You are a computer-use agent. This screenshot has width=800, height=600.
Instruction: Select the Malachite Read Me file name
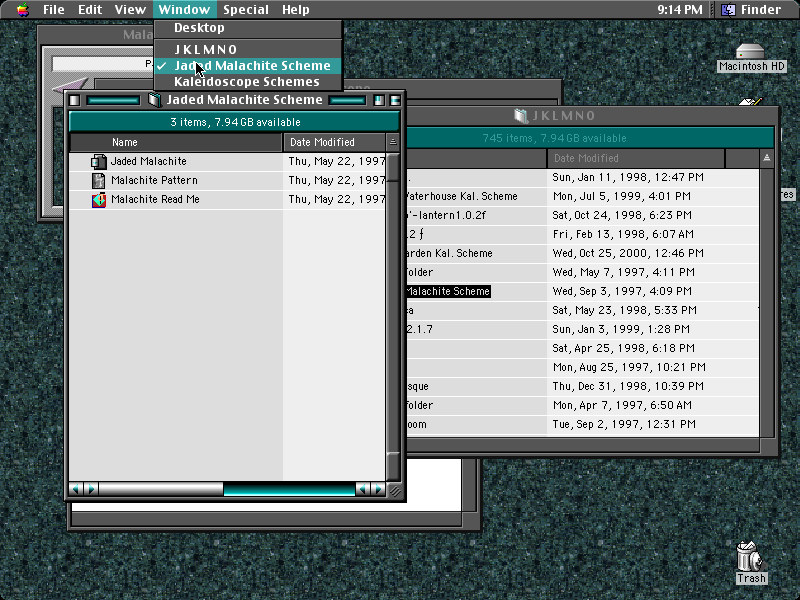tap(155, 199)
